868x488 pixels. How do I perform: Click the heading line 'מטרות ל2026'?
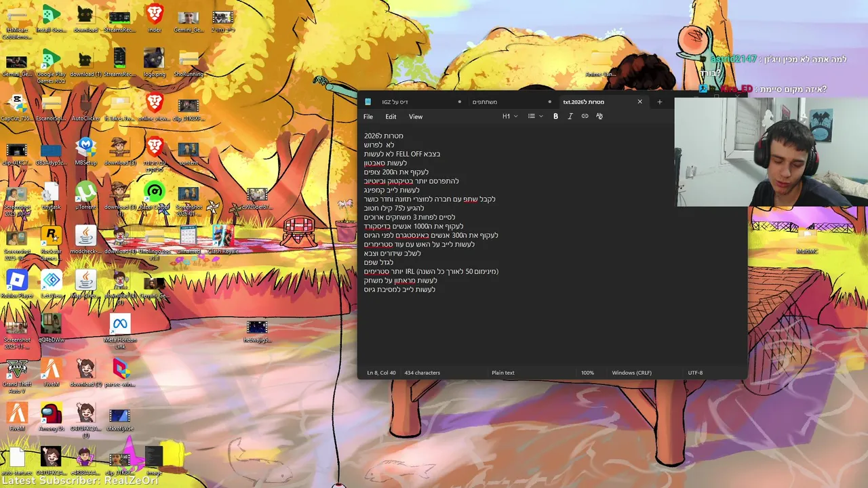coord(384,136)
